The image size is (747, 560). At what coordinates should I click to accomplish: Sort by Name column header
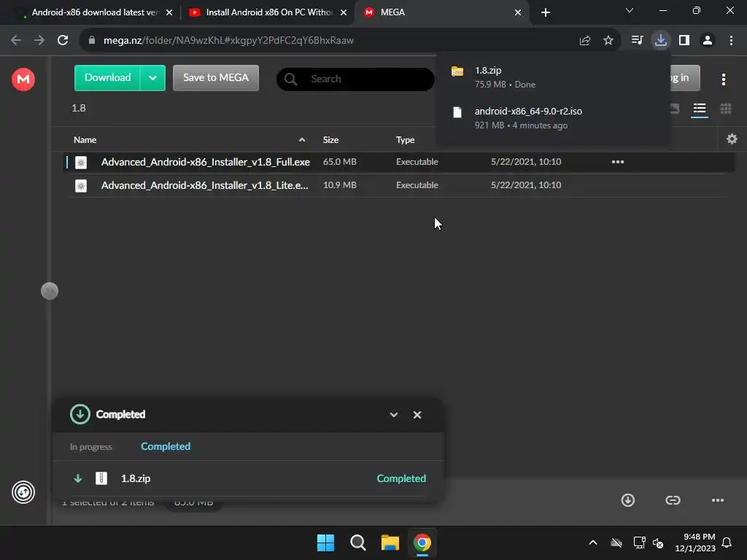85,140
